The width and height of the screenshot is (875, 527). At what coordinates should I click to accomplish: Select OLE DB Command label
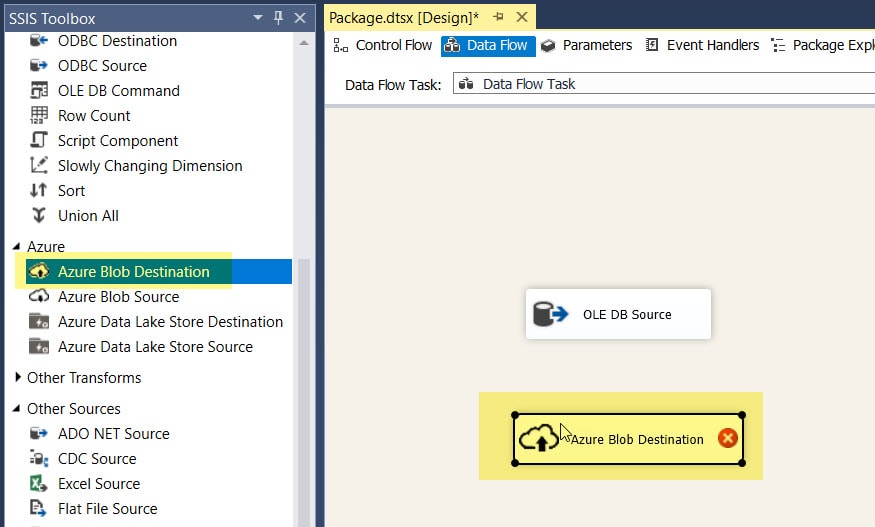119,90
